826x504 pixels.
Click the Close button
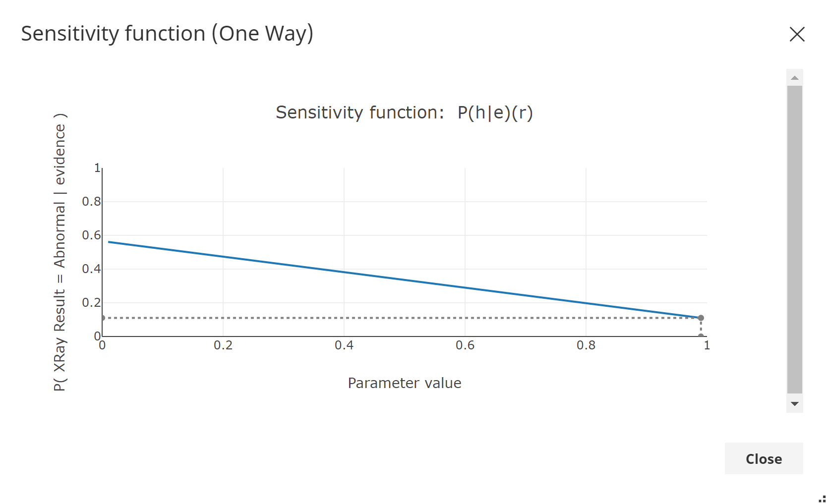point(764,459)
